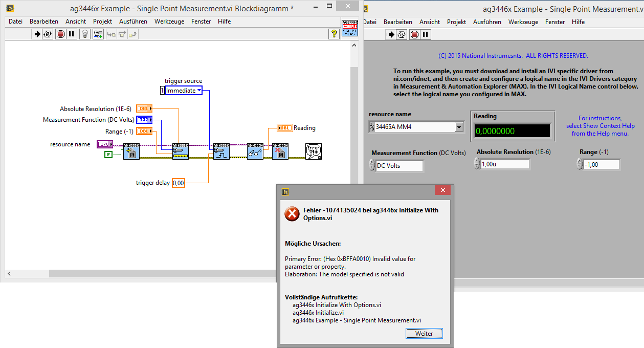The height and width of the screenshot is (348, 644).
Task: Click the red error icon in the dialog
Action: click(x=292, y=214)
